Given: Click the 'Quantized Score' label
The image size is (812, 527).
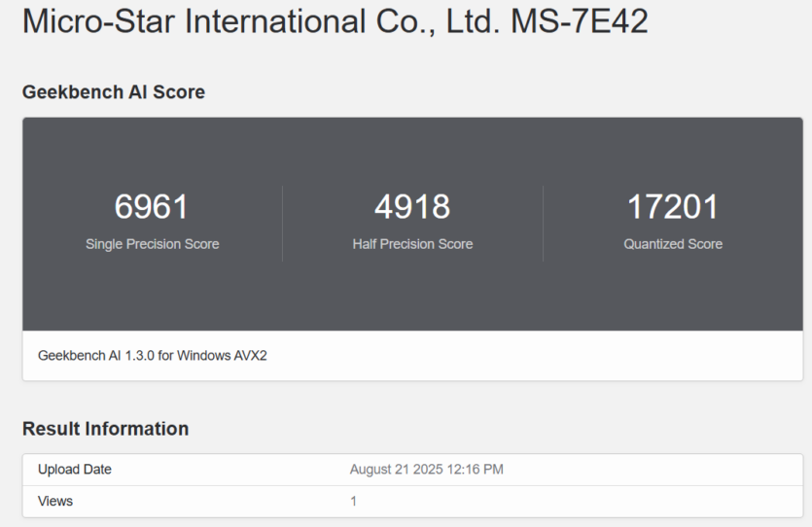Looking at the screenshot, I should (673, 244).
